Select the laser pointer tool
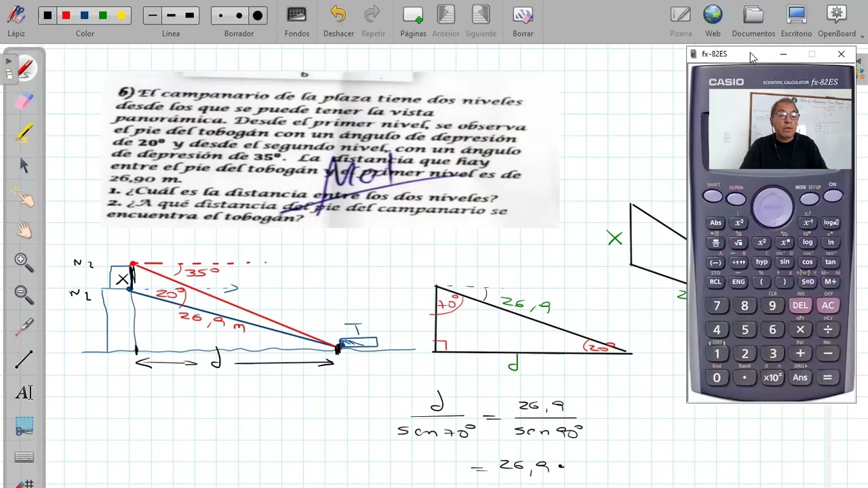The height and width of the screenshot is (488, 868). (x=24, y=327)
